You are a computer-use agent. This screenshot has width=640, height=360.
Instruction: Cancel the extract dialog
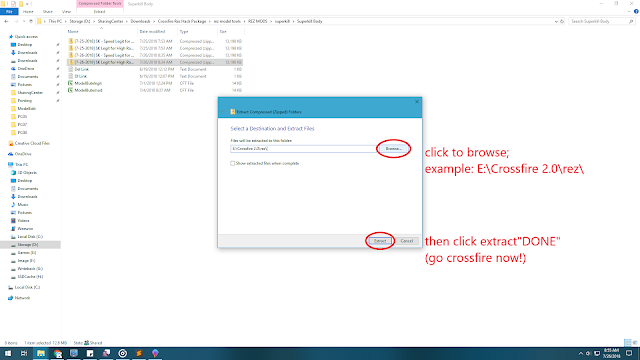pos(407,241)
